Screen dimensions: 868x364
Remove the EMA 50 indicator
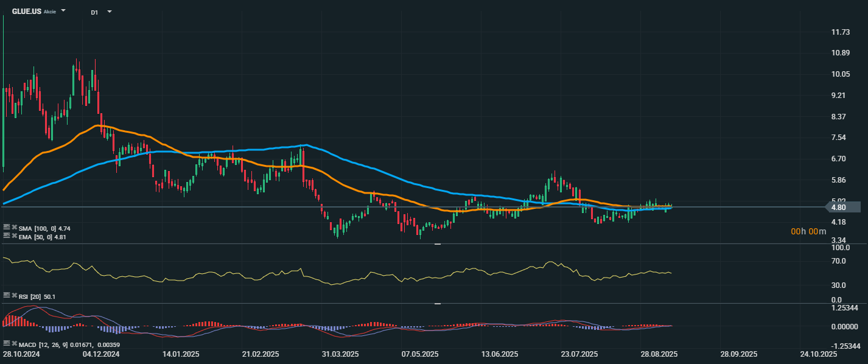click(x=14, y=236)
